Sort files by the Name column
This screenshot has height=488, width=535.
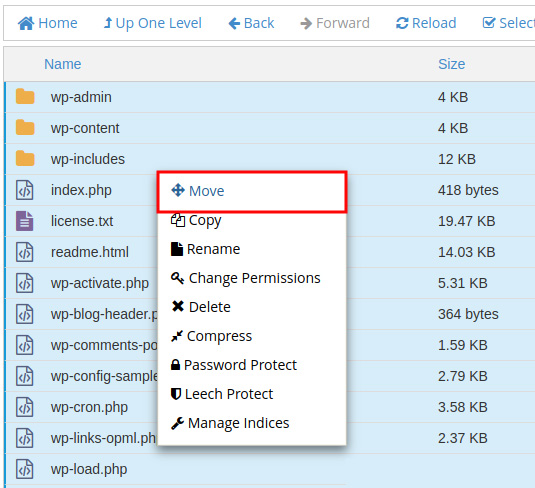[x=63, y=64]
